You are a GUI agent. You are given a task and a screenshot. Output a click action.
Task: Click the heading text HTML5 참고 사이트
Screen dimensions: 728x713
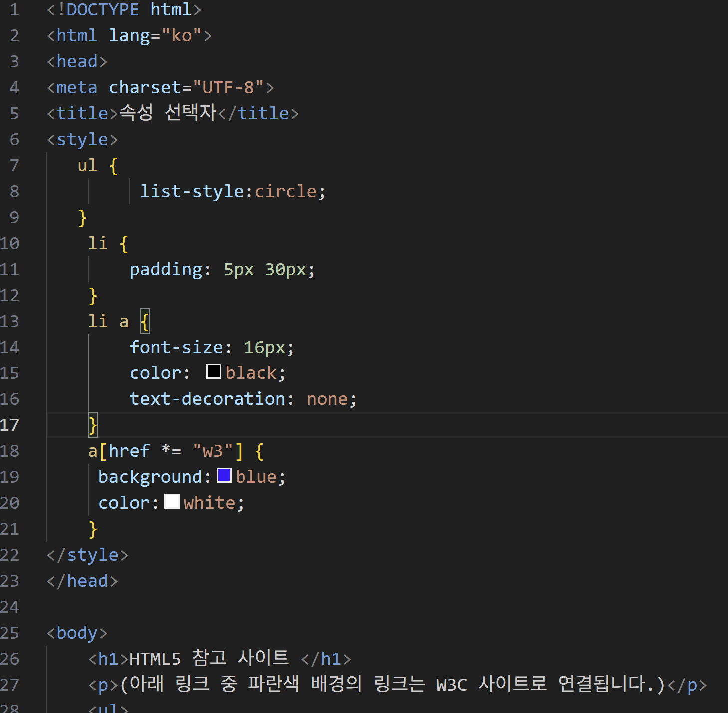[210, 658]
